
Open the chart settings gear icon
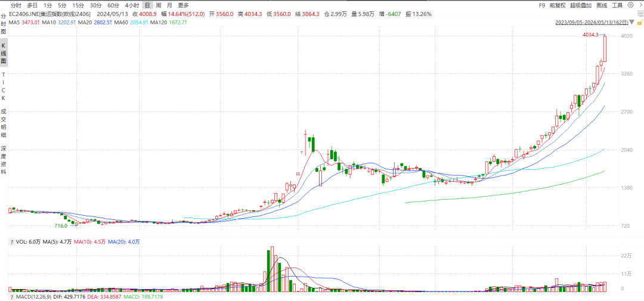[631, 5]
